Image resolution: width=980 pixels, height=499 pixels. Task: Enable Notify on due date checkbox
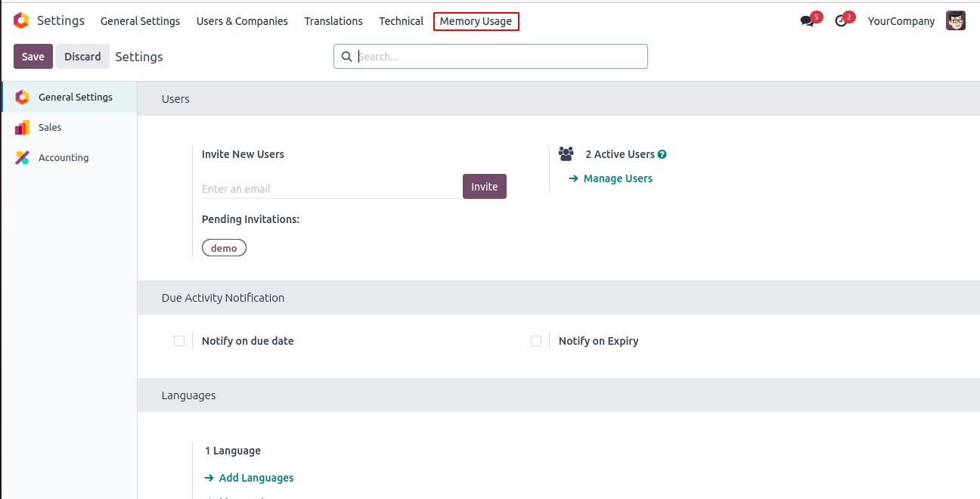(x=179, y=341)
